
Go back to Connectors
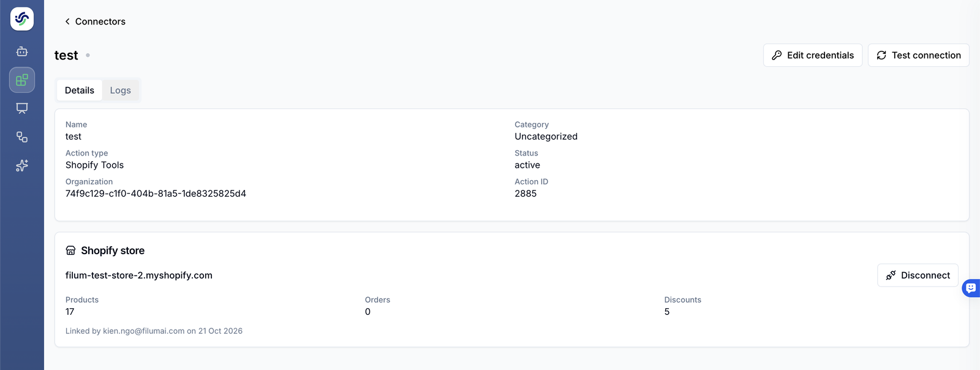click(x=100, y=21)
